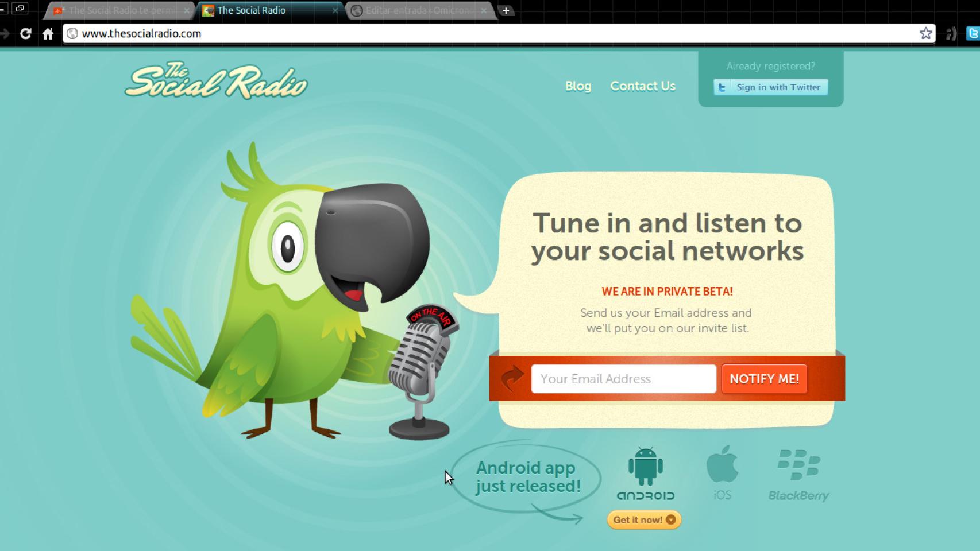The image size is (980, 551).
Task: Open a new browser tab
Action: point(506,10)
